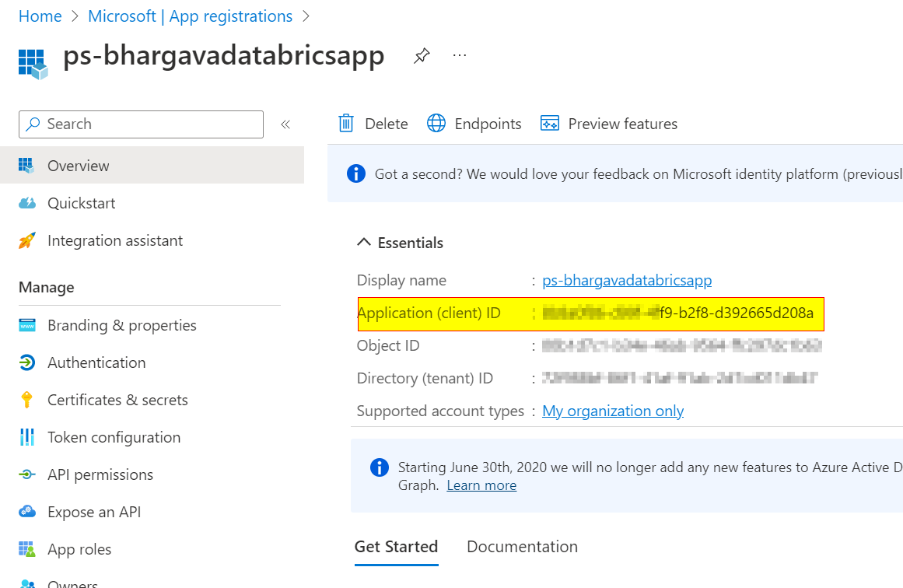Click the blurred Directory (tenant) ID value
Image resolution: width=903 pixels, height=588 pixels.
click(680, 378)
